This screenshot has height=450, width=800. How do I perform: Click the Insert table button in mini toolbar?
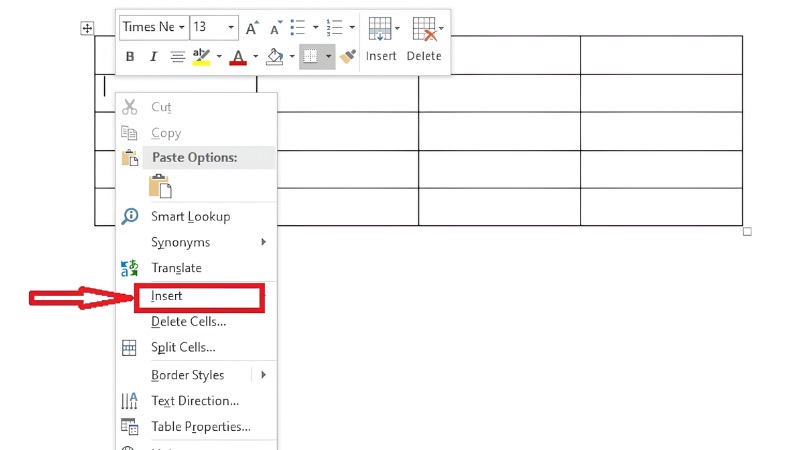point(381,39)
